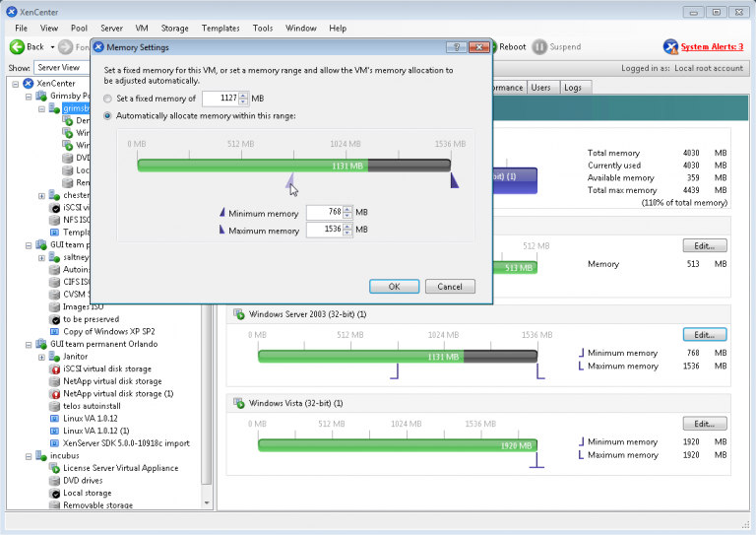Collapse the GUI team pool node
The height and width of the screenshot is (535, 756).
click(x=29, y=245)
